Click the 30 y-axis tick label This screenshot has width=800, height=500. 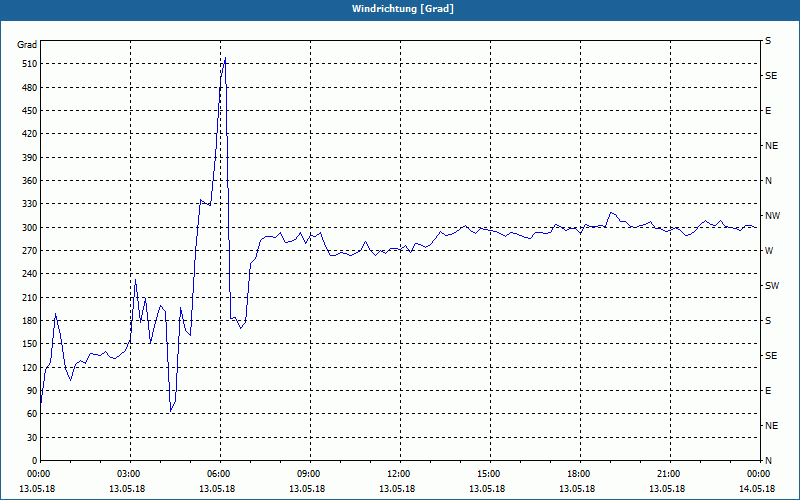pyautogui.click(x=31, y=438)
